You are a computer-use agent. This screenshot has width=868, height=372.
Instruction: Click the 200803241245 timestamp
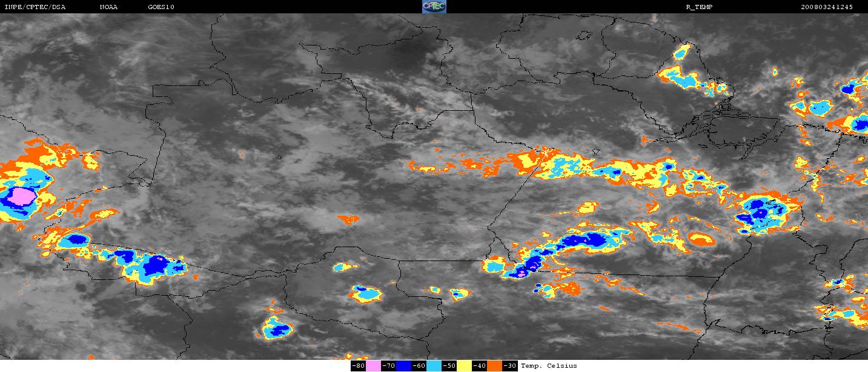click(827, 7)
